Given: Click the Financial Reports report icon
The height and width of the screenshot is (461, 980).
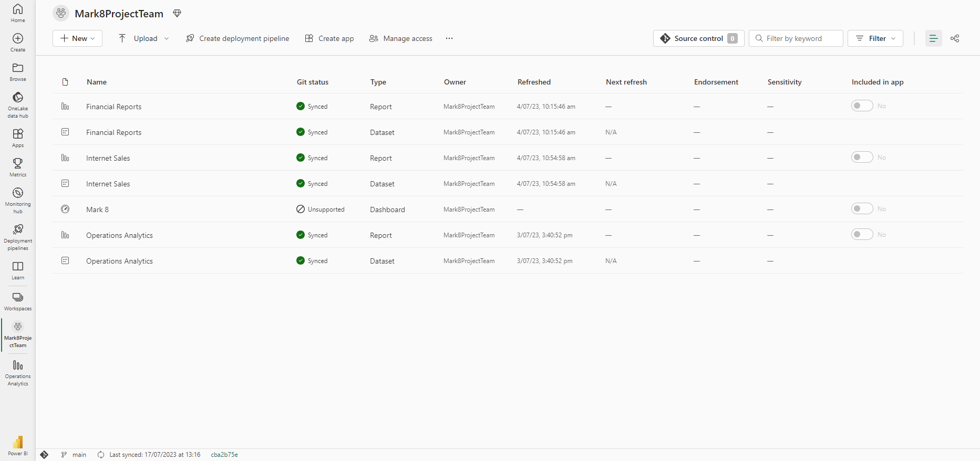Looking at the screenshot, I should 65,106.
